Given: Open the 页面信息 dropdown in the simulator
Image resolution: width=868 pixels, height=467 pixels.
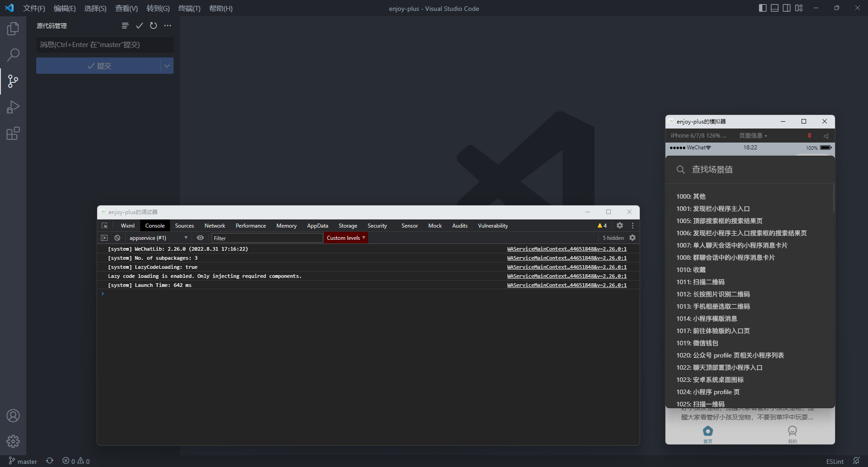Looking at the screenshot, I should 752,135.
